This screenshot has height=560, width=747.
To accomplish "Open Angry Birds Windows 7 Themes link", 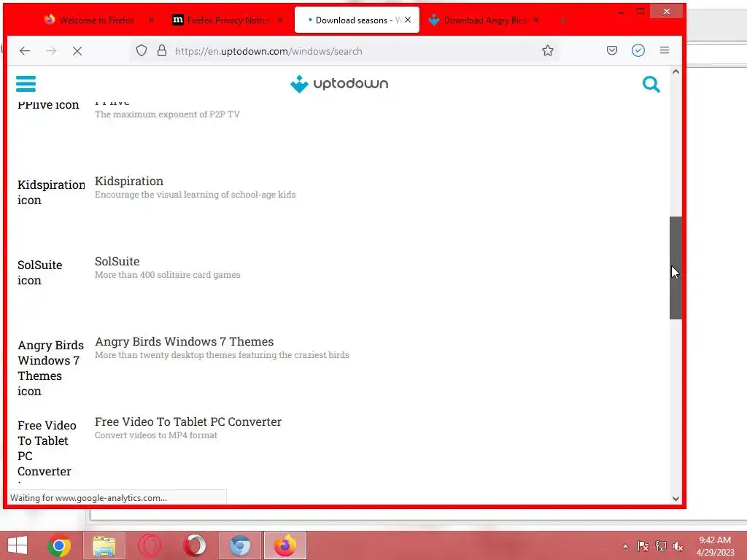I will (185, 341).
